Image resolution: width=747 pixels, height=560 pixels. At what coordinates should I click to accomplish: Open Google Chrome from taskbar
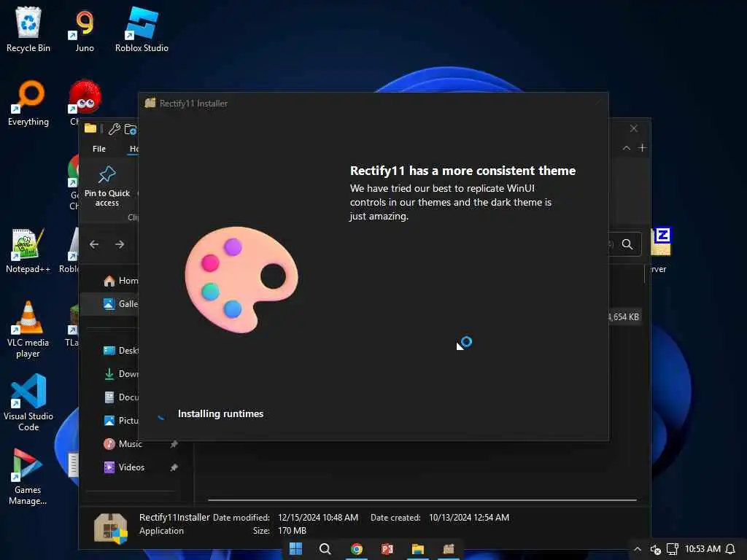[356, 548]
